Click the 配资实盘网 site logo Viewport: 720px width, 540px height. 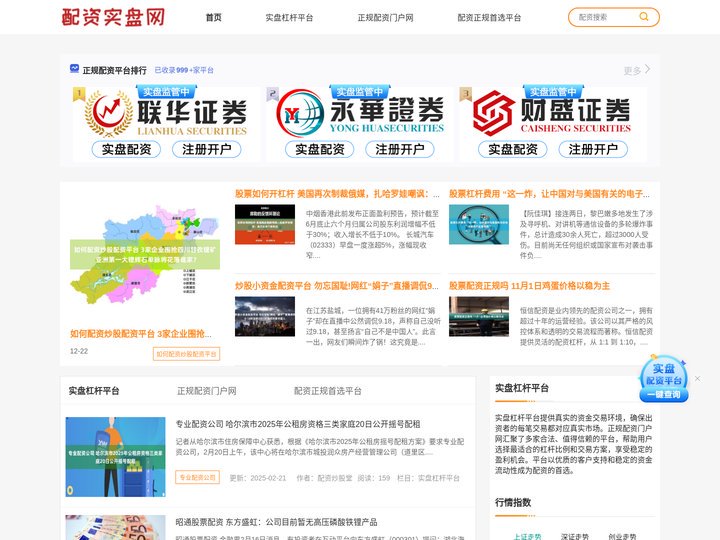click(113, 17)
